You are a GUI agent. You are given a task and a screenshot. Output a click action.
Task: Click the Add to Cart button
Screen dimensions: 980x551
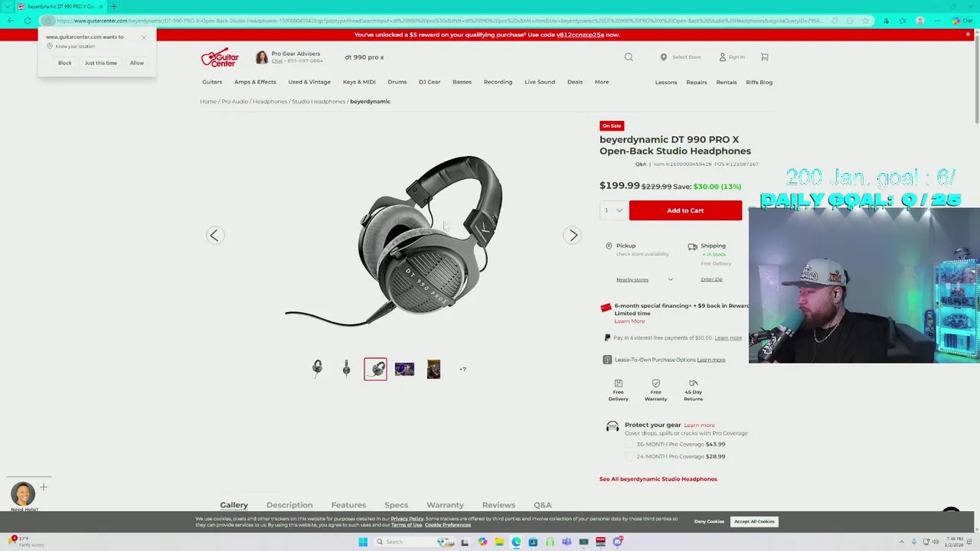pos(685,210)
